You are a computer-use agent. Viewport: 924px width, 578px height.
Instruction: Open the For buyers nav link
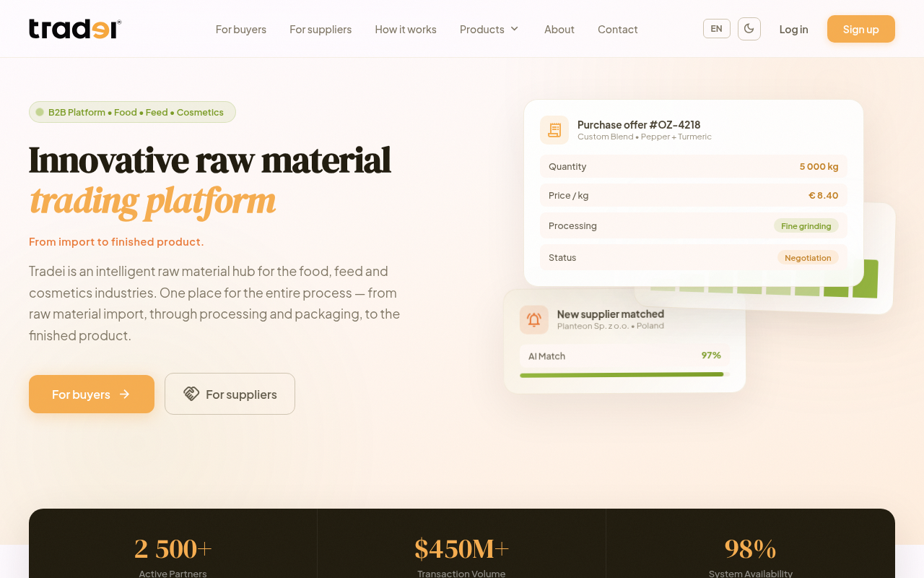241,29
